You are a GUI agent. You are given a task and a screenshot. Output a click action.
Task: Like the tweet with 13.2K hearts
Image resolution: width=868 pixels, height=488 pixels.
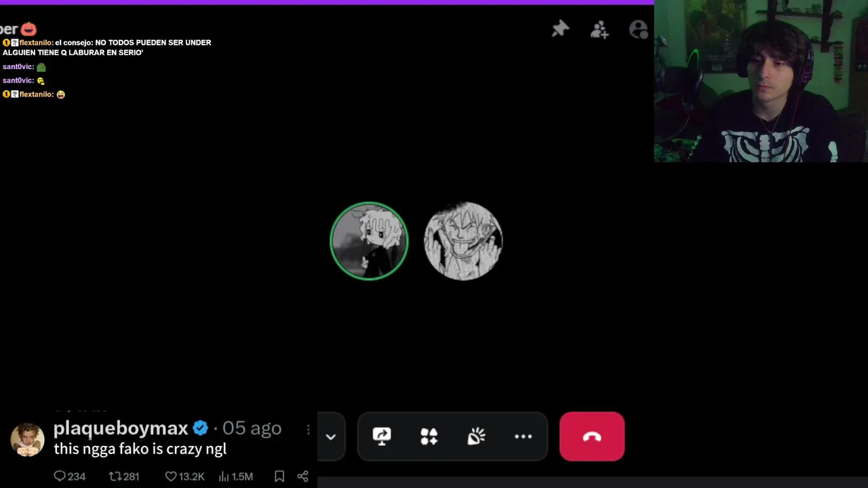click(x=185, y=476)
